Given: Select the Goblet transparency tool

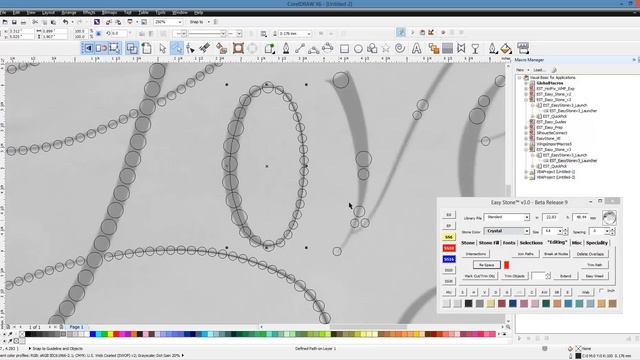Looking at the screenshot, I should pos(475,49).
